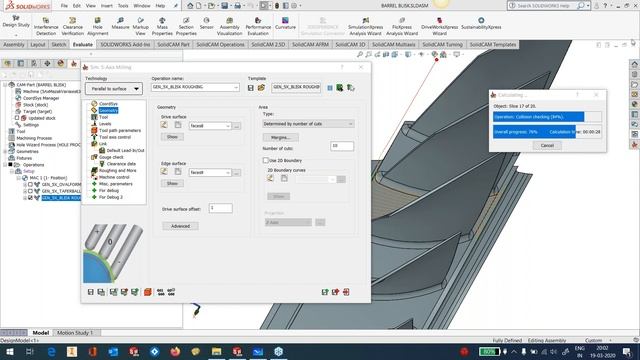Screen dimensions: 640x360
Task: Open Windows Start menu
Action: (x=9, y=351)
